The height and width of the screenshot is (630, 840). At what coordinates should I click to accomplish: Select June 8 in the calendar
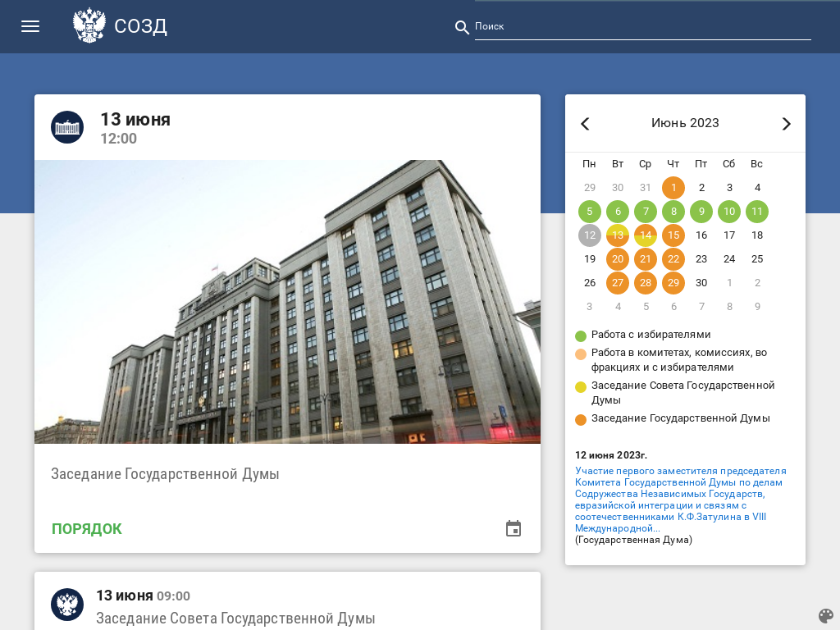[673, 212]
